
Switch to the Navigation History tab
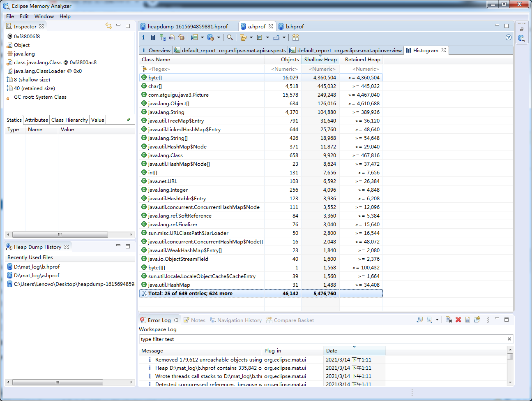[x=235, y=320]
